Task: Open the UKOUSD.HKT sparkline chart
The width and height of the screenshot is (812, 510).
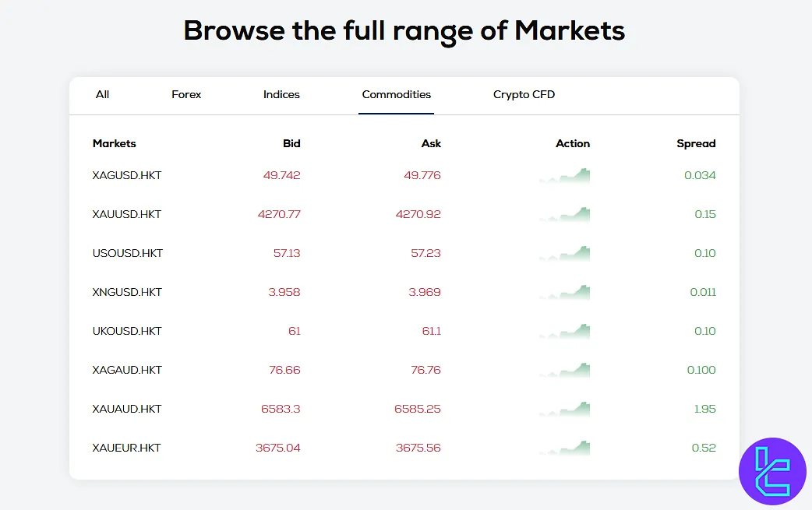Action: pos(563,331)
